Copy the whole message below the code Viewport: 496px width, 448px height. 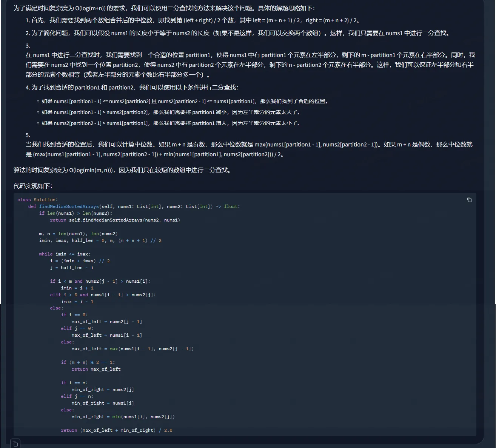click(15, 443)
